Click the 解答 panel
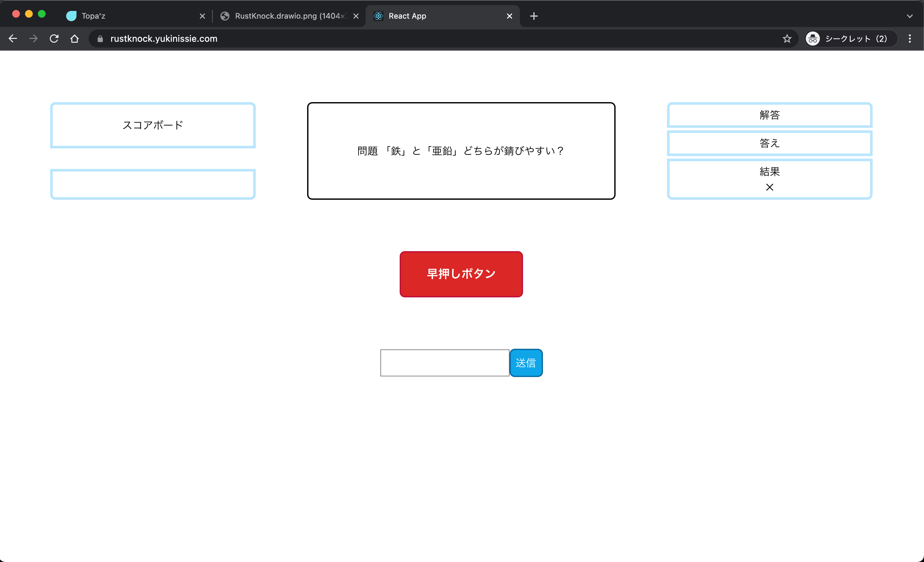The height and width of the screenshot is (562, 924). click(769, 115)
